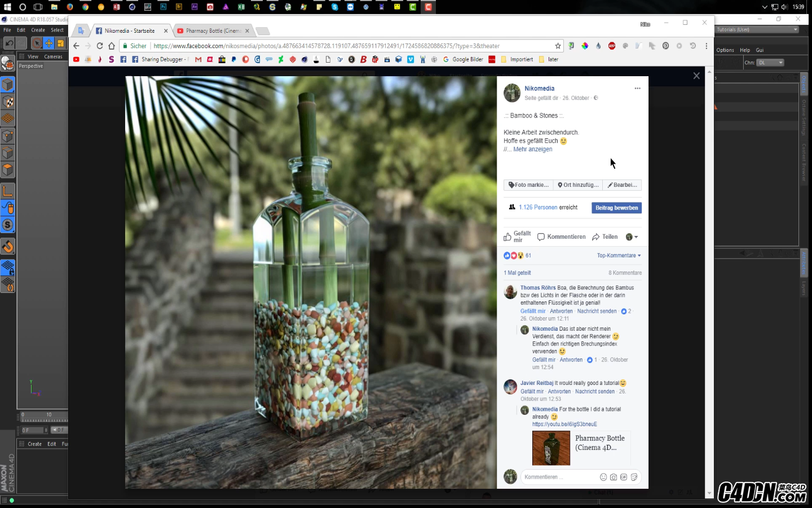Switch to Points mode in Cinema 4D
The image size is (812, 508).
pyautogui.click(x=7, y=136)
